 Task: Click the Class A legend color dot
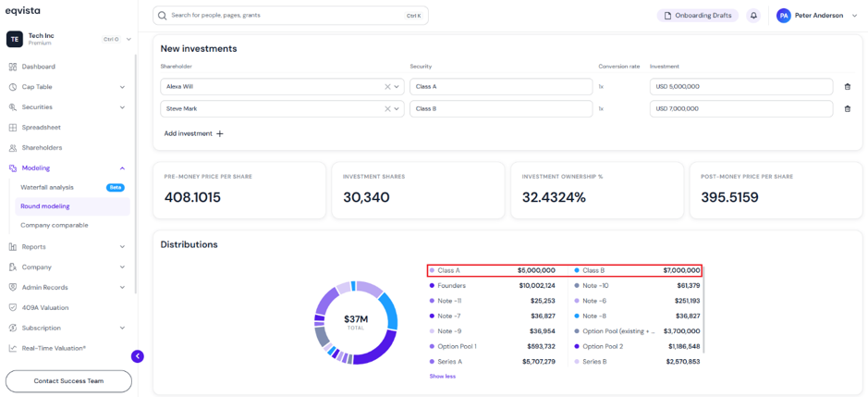pyautogui.click(x=432, y=270)
